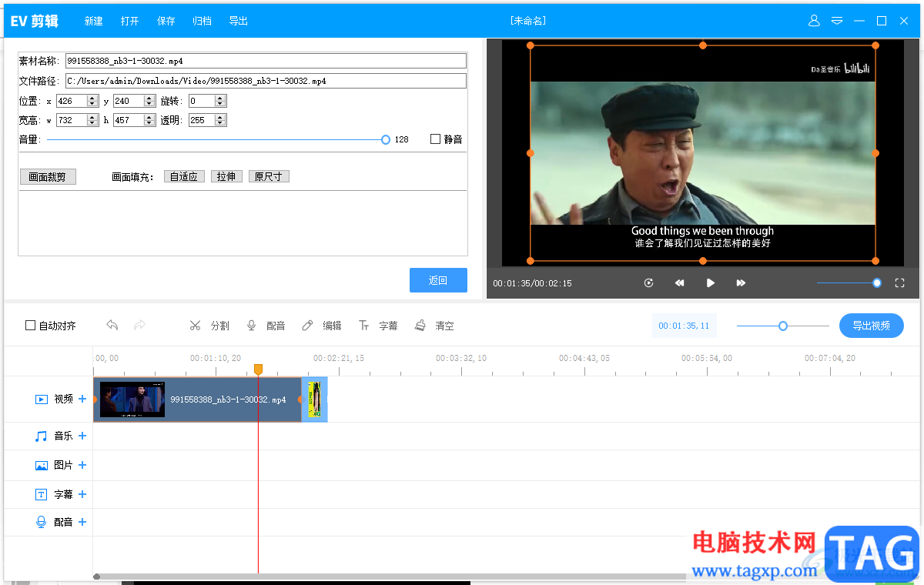Clear the timeline with 清空 icon
Viewport: 924px width, 585px height.
420,326
